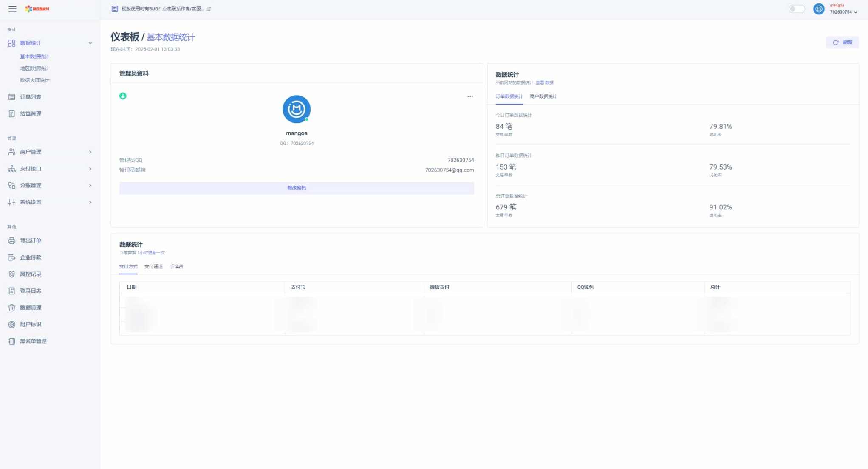Open the 风控记录 shield entry
This screenshot has height=469, width=868.
click(x=30, y=274)
